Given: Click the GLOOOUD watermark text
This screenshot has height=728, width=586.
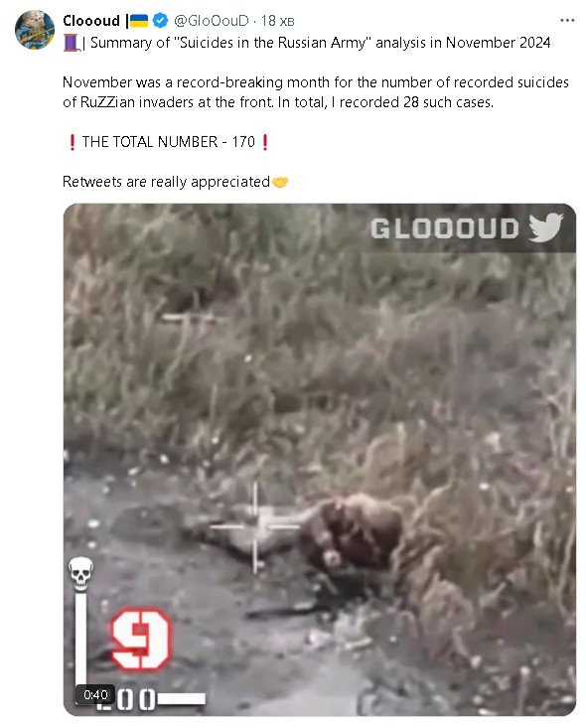Looking at the screenshot, I should [444, 228].
